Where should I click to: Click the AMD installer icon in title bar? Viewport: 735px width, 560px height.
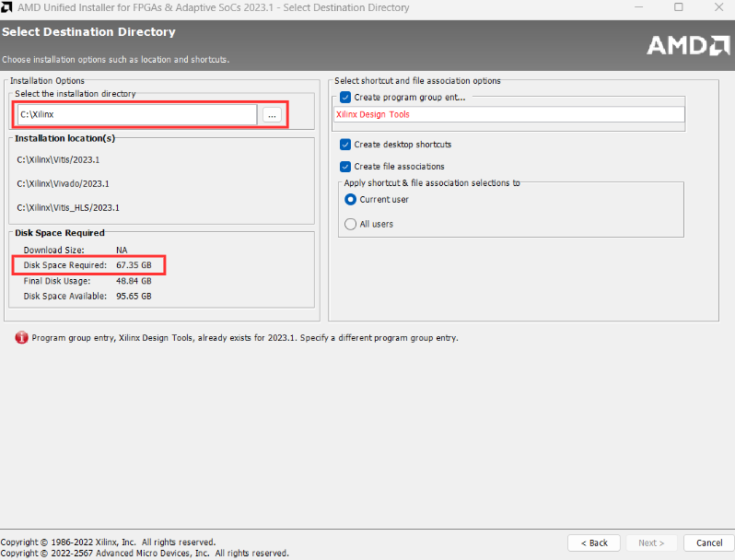point(8,8)
